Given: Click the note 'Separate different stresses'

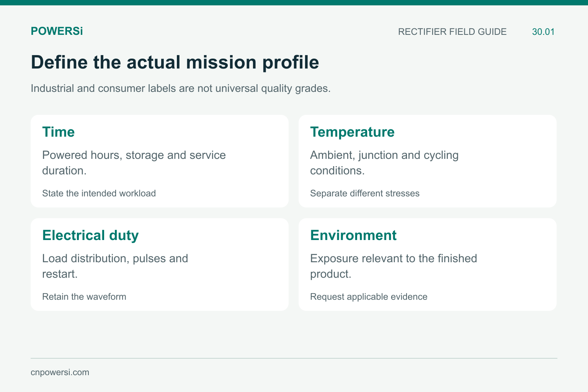Looking at the screenshot, I should [365, 193].
